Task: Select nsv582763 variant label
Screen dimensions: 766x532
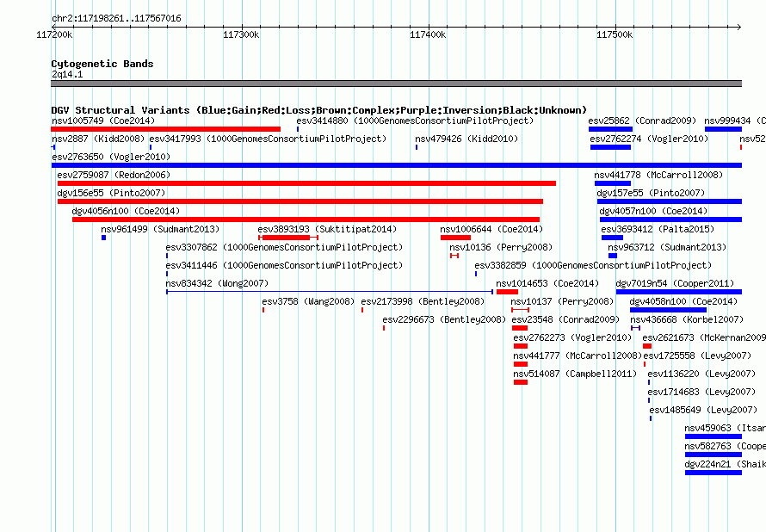Action: click(x=725, y=446)
